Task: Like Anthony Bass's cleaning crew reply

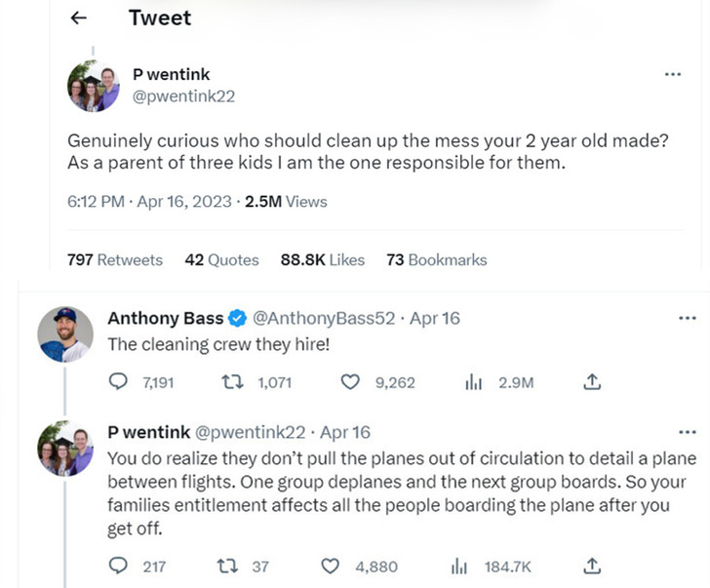Action: pos(350,383)
